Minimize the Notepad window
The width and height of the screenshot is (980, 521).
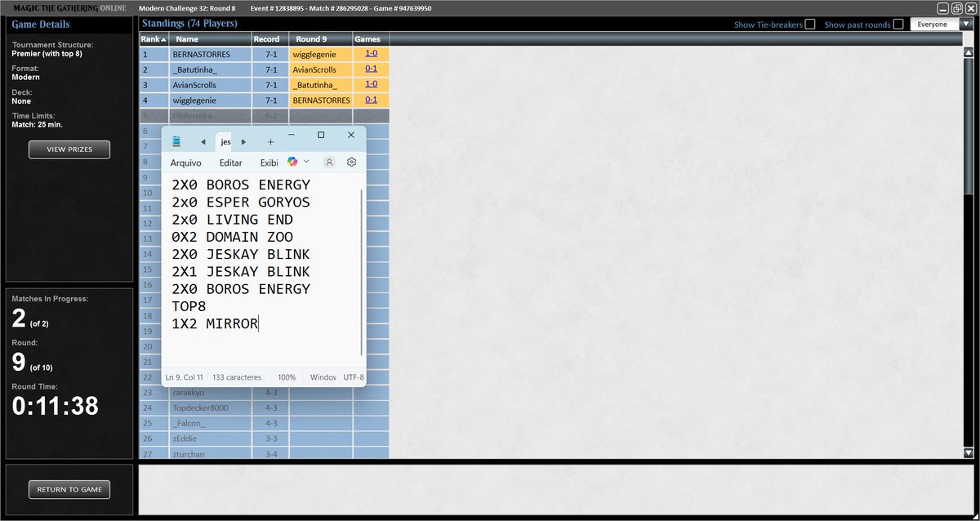pyautogui.click(x=290, y=135)
